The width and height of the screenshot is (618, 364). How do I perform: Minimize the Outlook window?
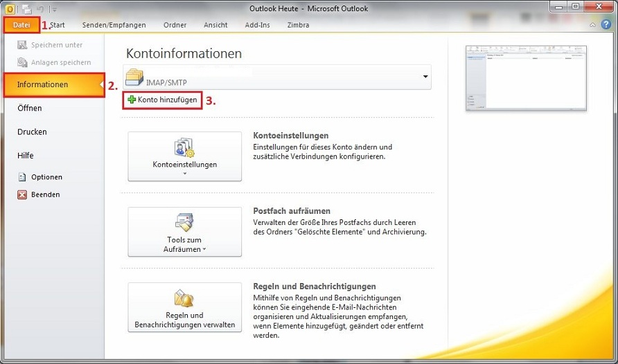[558, 7]
